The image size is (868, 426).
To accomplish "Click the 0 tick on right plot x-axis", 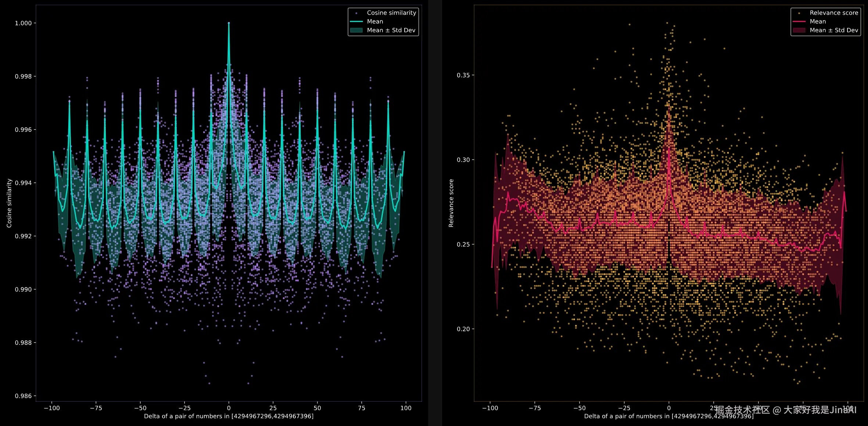I will point(669,408).
